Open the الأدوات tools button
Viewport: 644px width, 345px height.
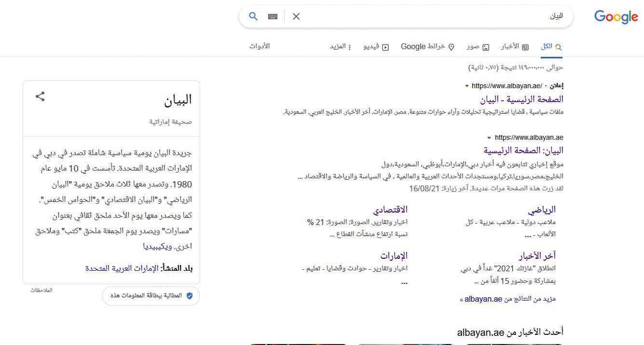[x=260, y=46]
